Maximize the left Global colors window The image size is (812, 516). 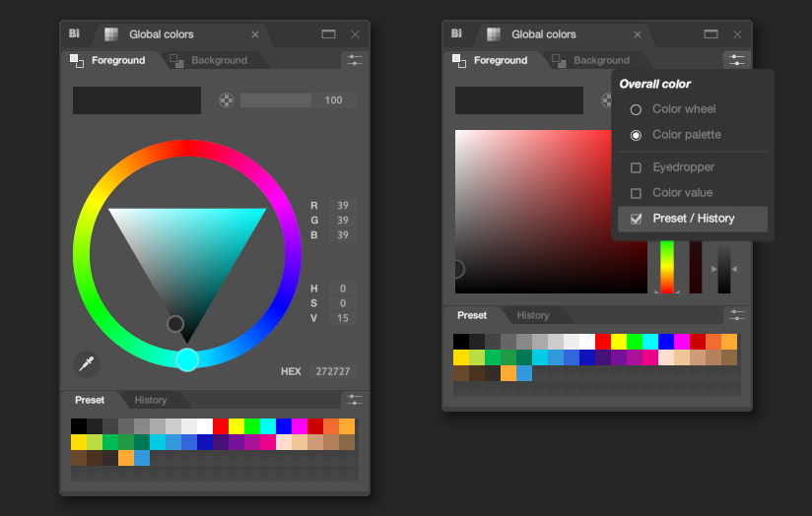pyautogui.click(x=328, y=34)
